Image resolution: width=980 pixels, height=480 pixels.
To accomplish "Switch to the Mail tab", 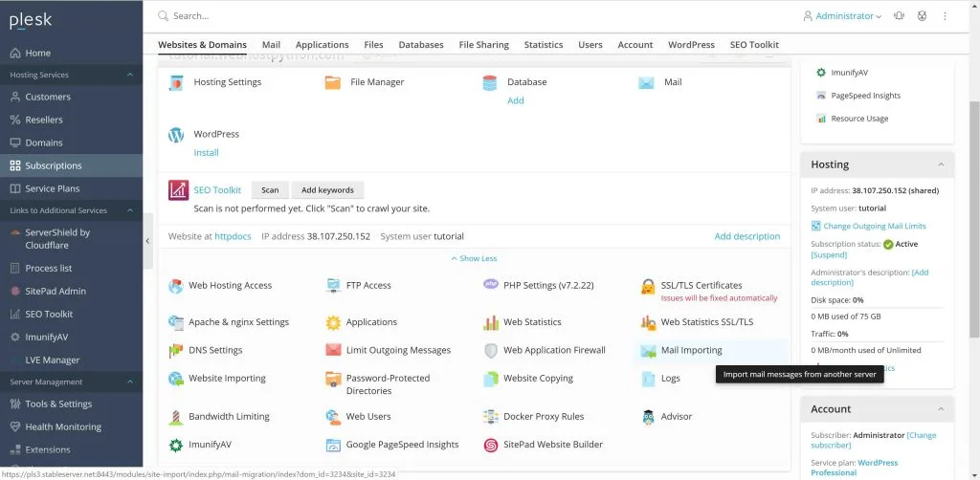I will pyautogui.click(x=271, y=45).
